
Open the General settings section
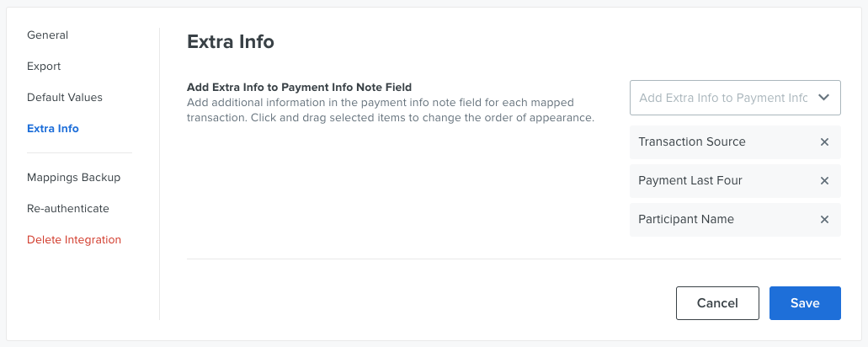point(48,35)
